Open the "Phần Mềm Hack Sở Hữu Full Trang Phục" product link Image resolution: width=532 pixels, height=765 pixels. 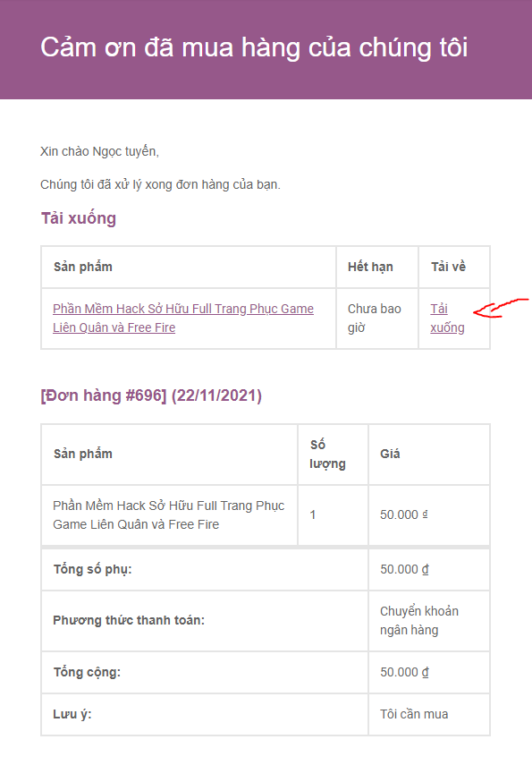tap(183, 319)
